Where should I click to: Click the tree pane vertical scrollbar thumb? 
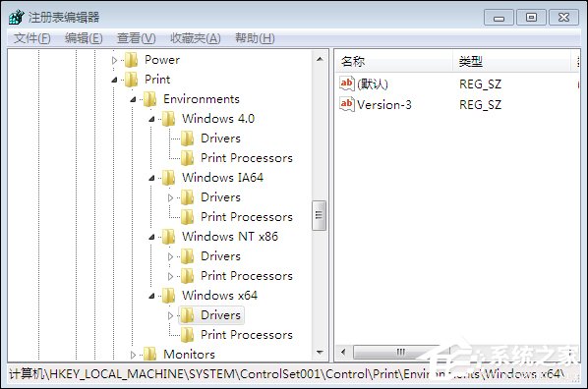pos(320,215)
